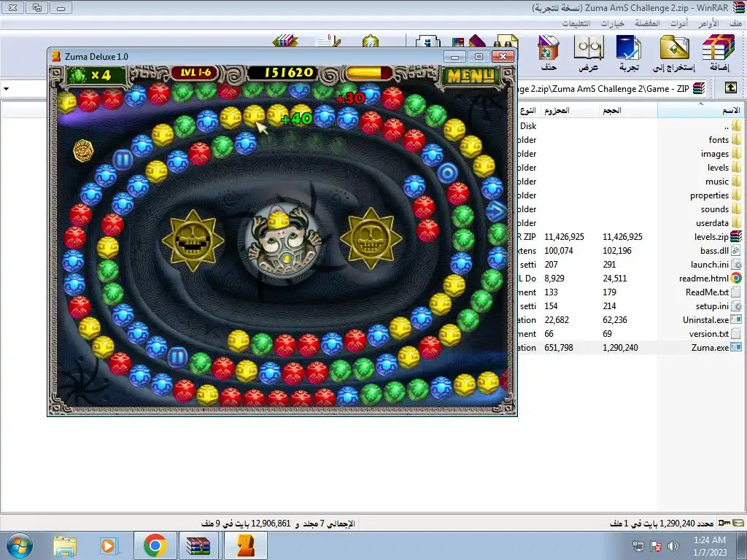This screenshot has width=747, height=560.
Task: Select the readme.html file
Action: [631, 278]
